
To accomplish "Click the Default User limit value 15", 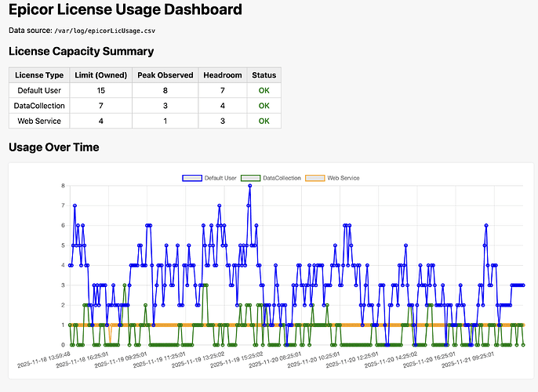I will [x=101, y=90].
